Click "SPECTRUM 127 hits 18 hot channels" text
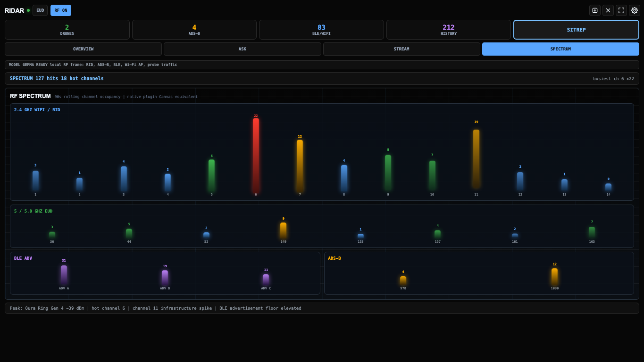Viewport: 644px width, 362px height. tap(57, 79)
